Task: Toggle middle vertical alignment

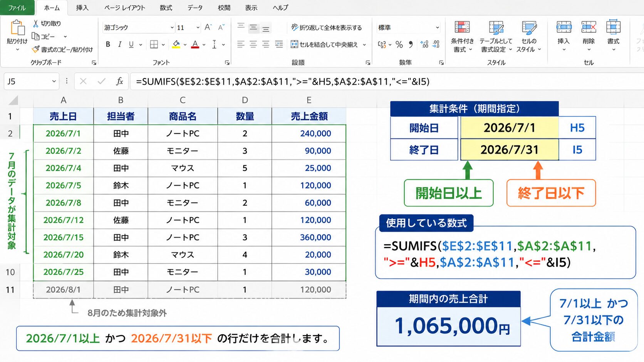Action: click(253, 27)
